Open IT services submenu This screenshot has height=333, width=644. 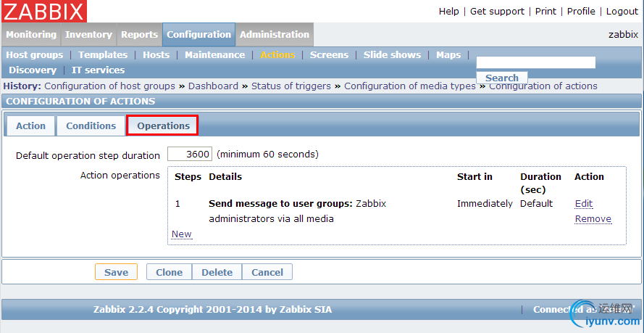[99, 70]
